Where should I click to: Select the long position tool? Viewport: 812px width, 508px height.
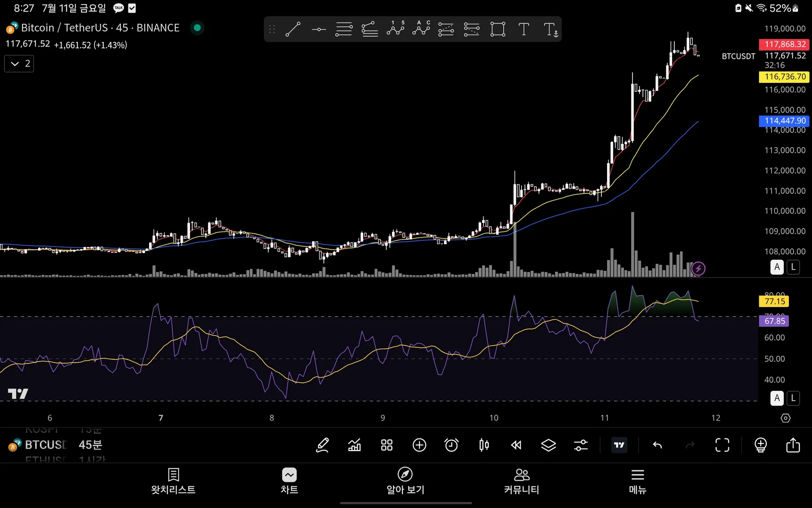[446, 29]
